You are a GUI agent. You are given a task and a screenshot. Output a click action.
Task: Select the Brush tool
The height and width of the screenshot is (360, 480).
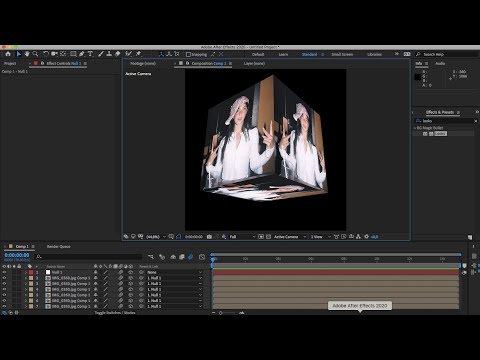click(101, 54)
